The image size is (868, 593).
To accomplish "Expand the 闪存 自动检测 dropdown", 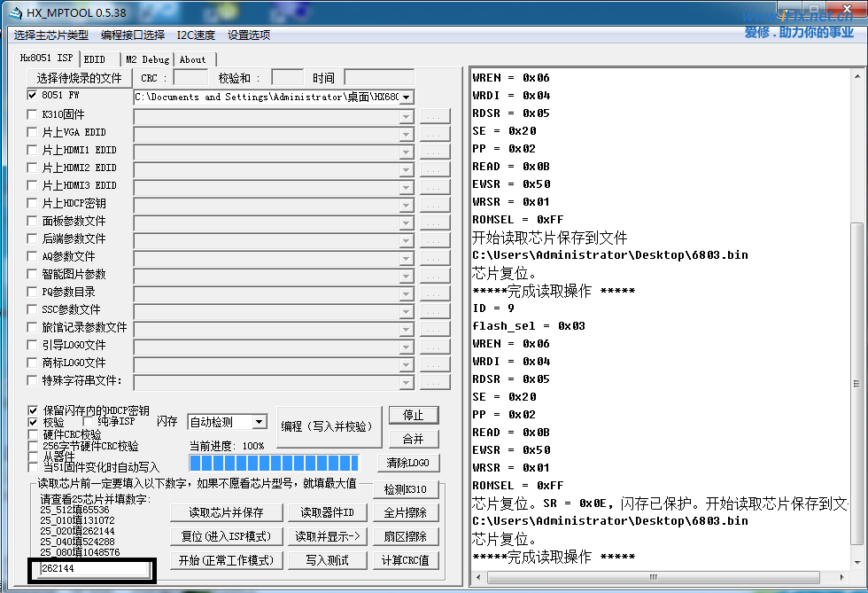I will [259, 422].
